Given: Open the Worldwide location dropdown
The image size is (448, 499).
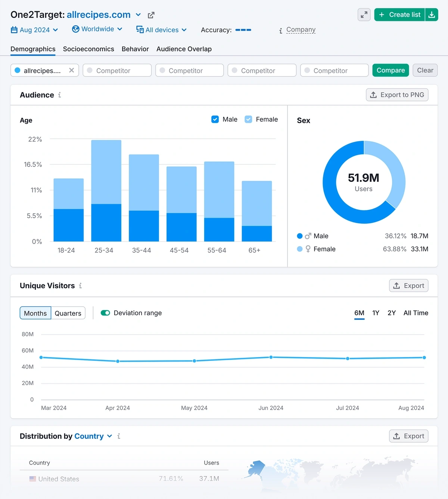Looking at the screenshot, I should point(97,29).
